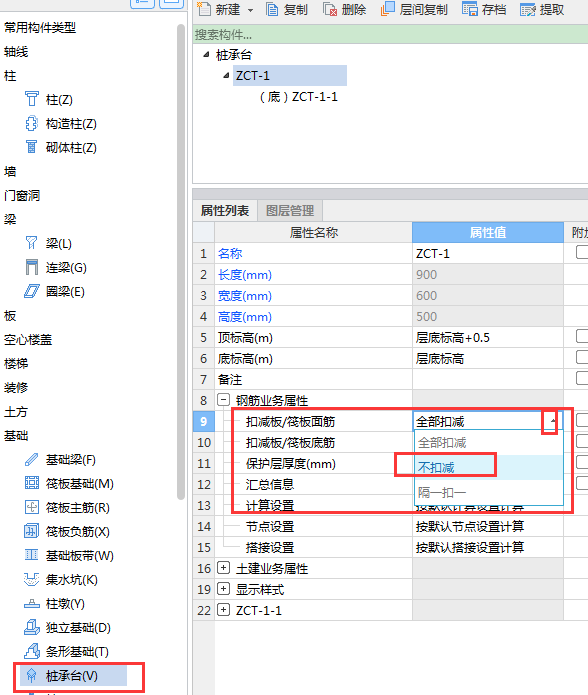The width and height of the screenshot is (588, 695).
Task: Switch to the 属性列表 tab
Action: (x=225, y=211)
